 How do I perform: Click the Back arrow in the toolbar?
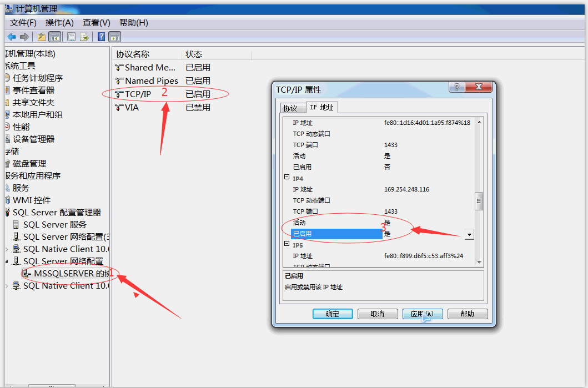[x=12, y=37]
